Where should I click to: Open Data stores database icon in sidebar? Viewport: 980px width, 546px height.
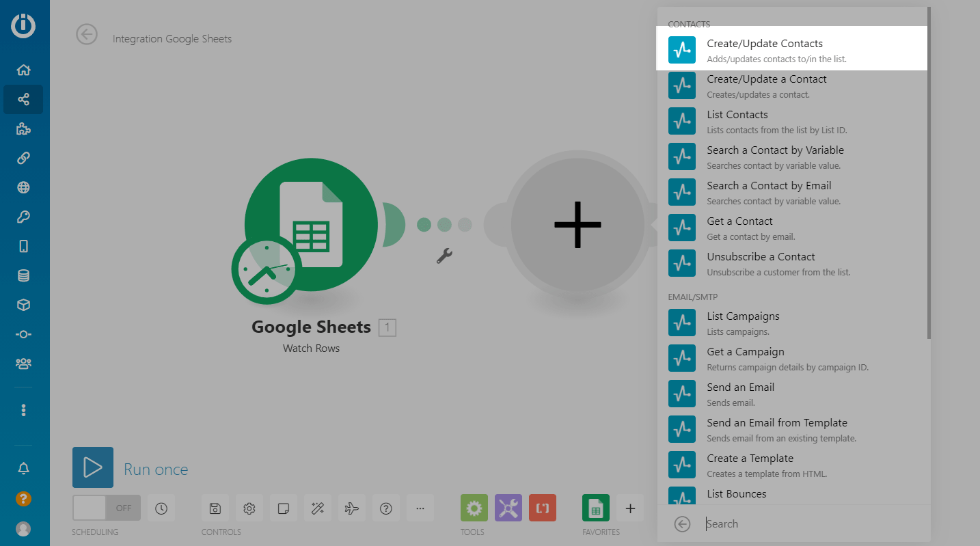[x=23, y=275]
